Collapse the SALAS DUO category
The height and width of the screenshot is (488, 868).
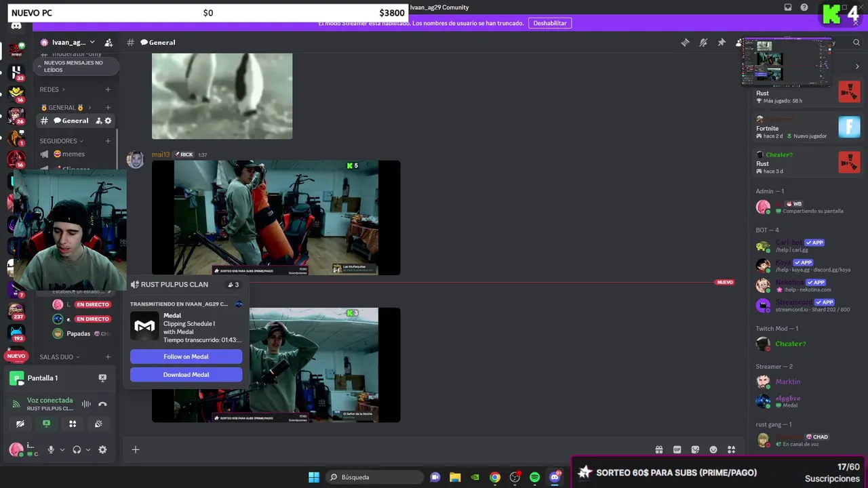pos(59,357)
